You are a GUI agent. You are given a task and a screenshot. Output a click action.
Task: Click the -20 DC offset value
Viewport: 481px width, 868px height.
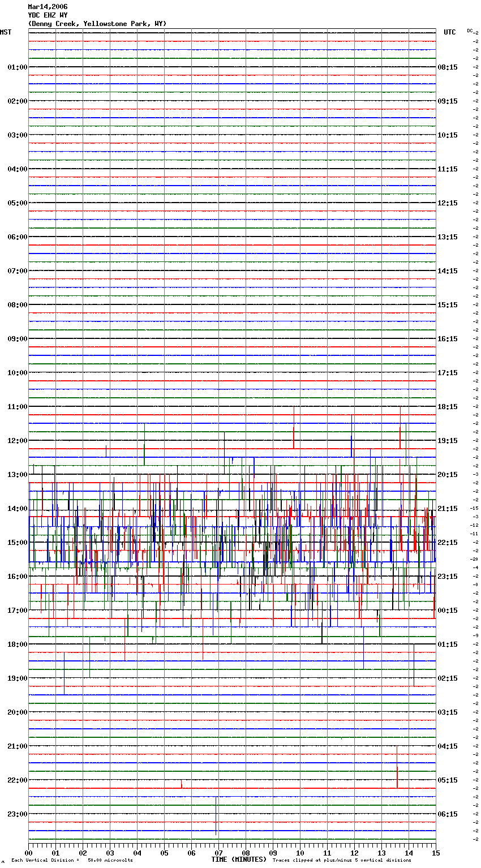pos(474,559)
